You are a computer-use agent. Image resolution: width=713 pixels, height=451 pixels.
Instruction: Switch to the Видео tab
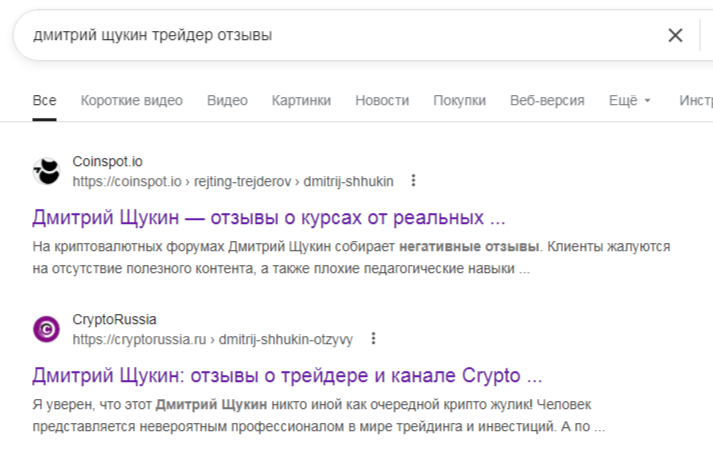tap(227, 101)
